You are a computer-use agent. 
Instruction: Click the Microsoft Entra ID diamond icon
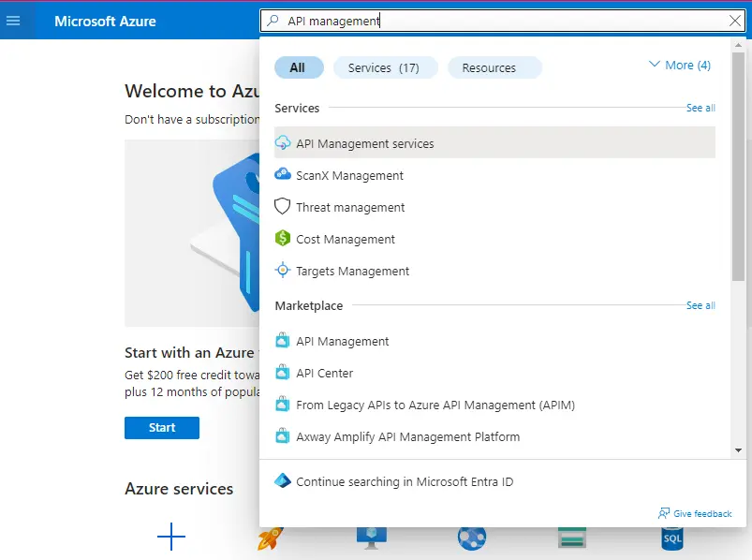point(283,481)
